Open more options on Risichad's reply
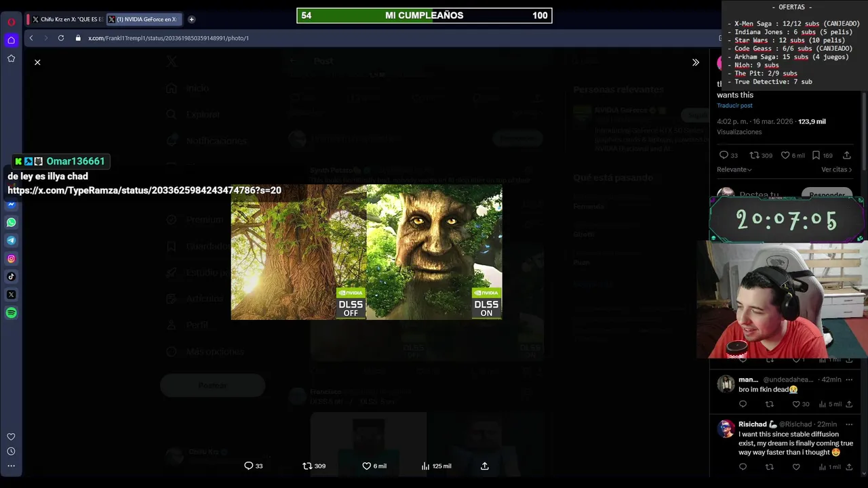The image size is (868, 488). click(849, 424)
